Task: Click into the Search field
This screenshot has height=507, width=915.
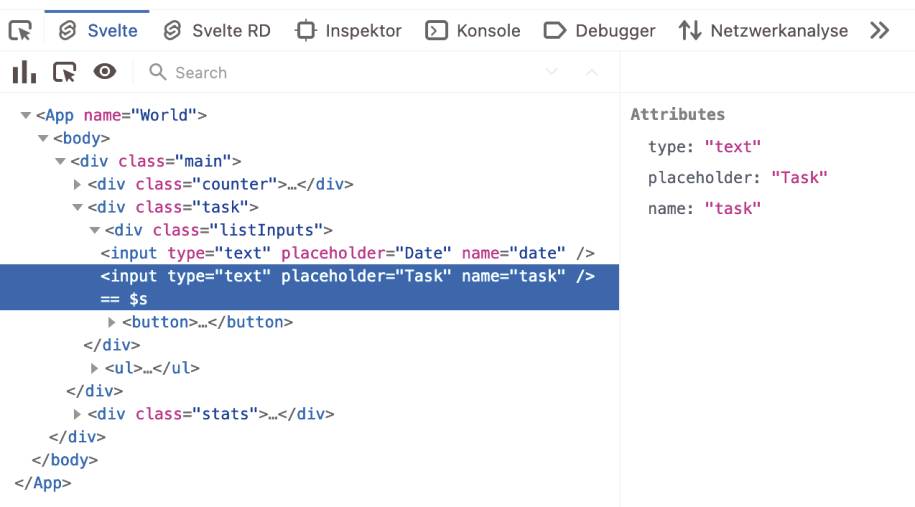Action: (344, 72)
